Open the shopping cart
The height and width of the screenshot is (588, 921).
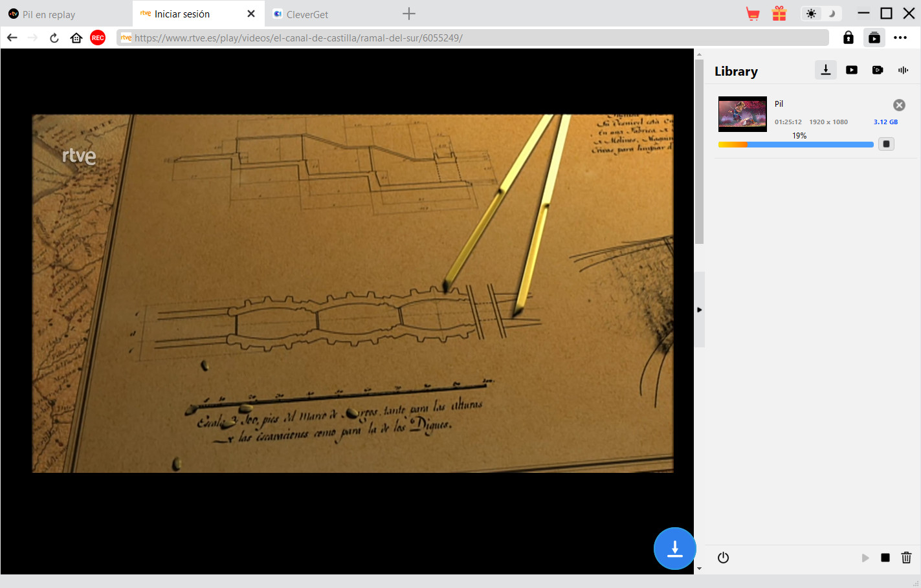point(753,14)
